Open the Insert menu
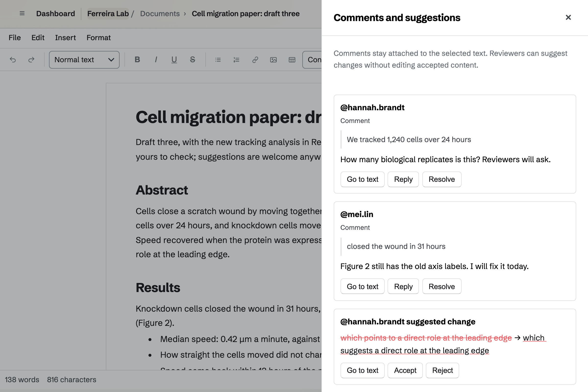 (x=65, y=38)
